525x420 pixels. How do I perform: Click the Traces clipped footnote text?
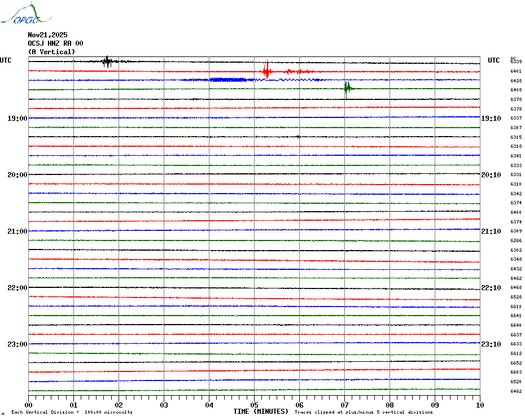[x=364, y=412]
